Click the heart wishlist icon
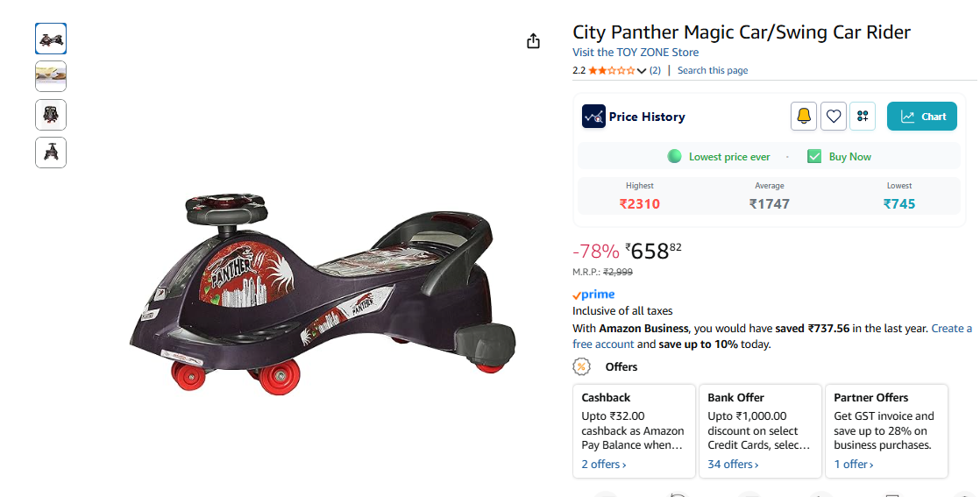 coord(834,117)
